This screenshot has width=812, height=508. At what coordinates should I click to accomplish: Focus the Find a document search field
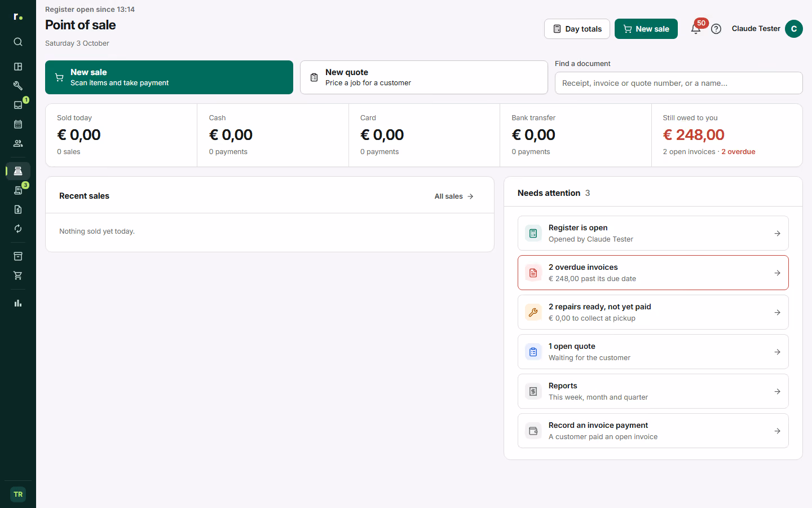(x=679, y=83)
